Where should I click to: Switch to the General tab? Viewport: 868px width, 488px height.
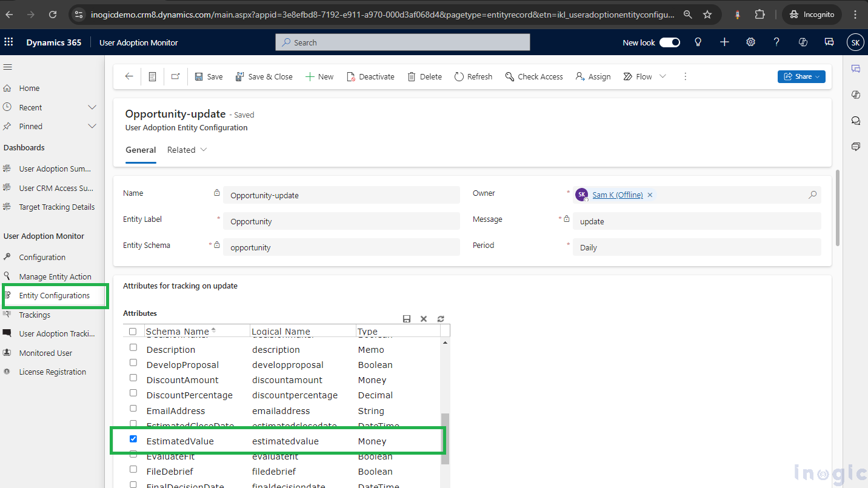141,150
